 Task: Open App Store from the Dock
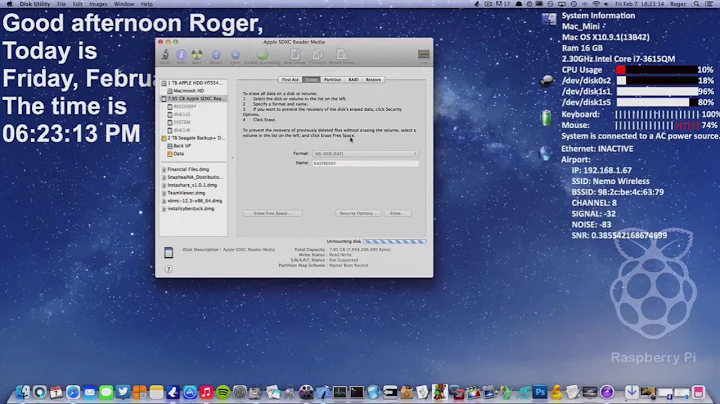[x=190, y=392]
